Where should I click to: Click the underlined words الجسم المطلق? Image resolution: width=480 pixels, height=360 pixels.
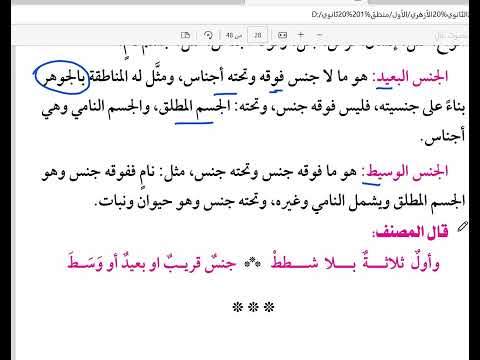(194, 107)
